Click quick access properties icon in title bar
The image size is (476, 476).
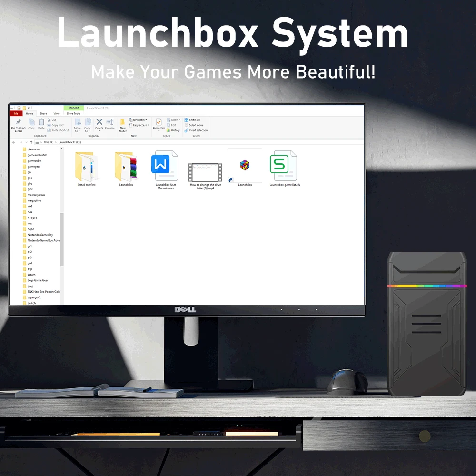click(x=19, y=108)
